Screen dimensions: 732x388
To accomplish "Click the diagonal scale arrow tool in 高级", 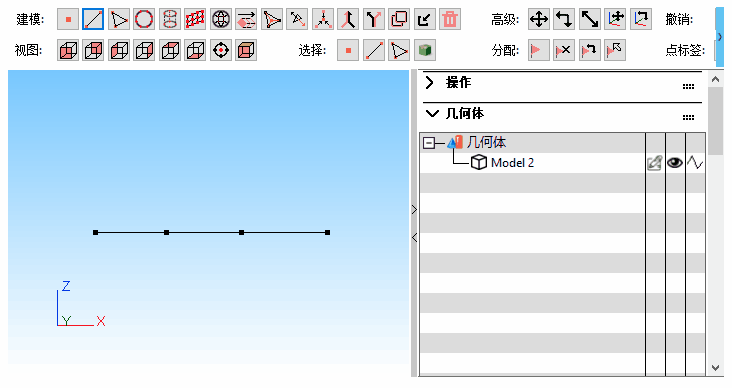I will click(590, 19).
